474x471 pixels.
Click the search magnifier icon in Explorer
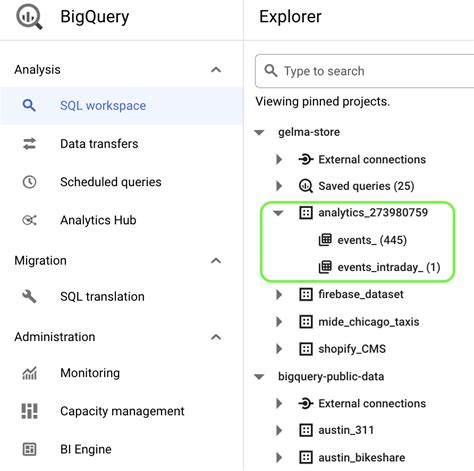271,71
